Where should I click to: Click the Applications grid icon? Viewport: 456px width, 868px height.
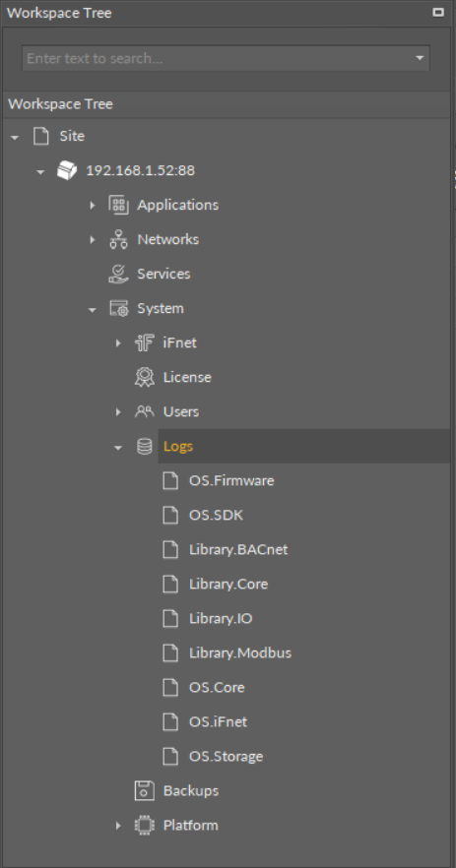(x=118, y=205)
